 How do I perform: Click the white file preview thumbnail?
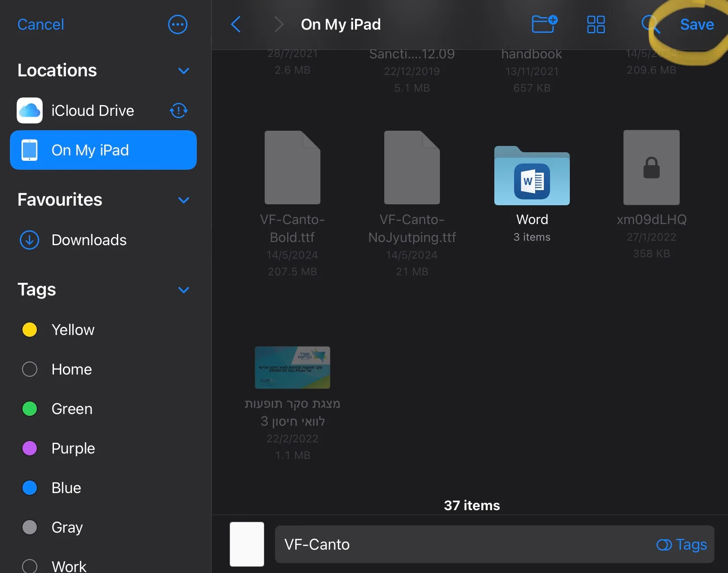coord(247,544)
